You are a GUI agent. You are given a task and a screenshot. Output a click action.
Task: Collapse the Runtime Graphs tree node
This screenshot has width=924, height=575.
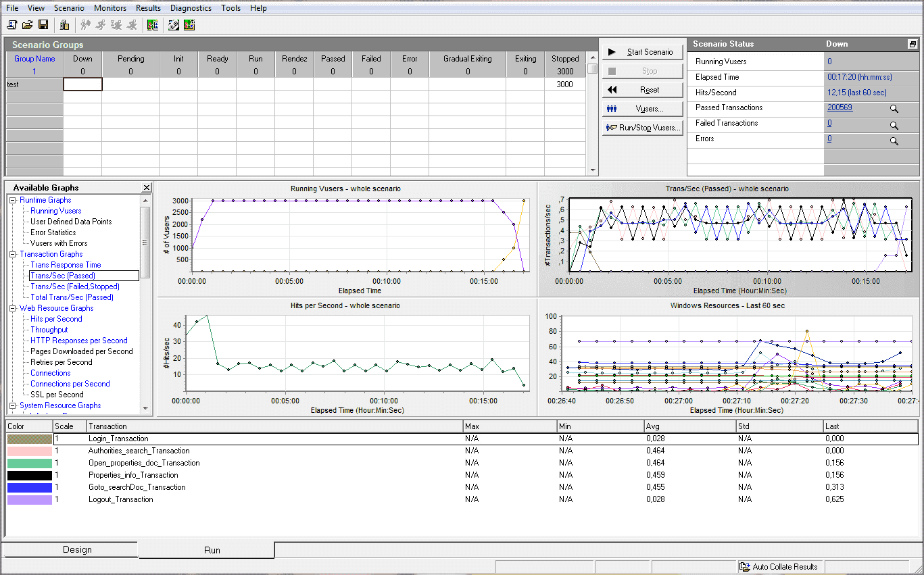pos(13,200)
